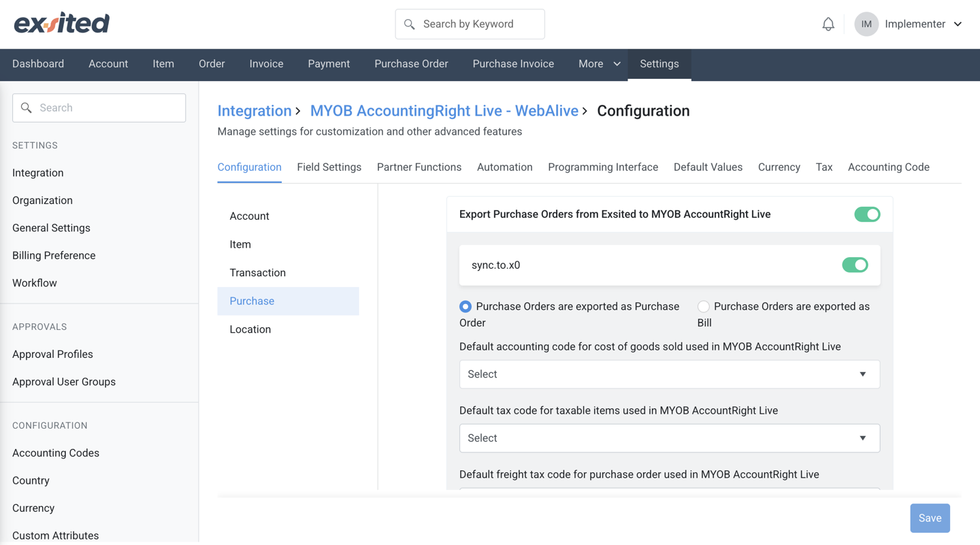Open Item in the top navigation bar

(163, 64)
